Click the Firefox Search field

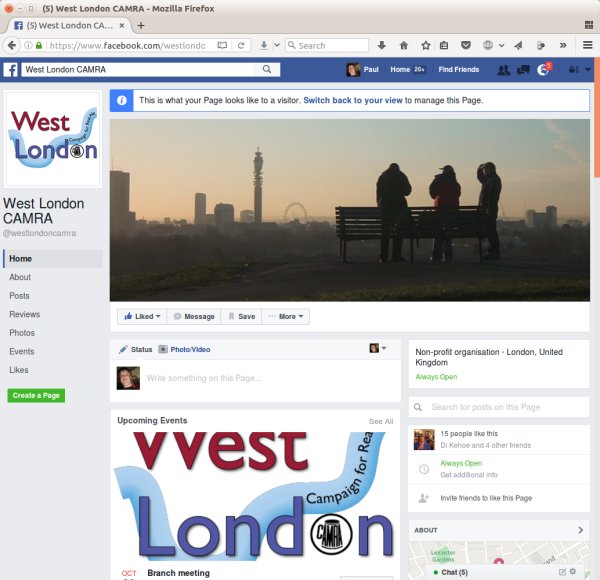(x=327, y=46)
